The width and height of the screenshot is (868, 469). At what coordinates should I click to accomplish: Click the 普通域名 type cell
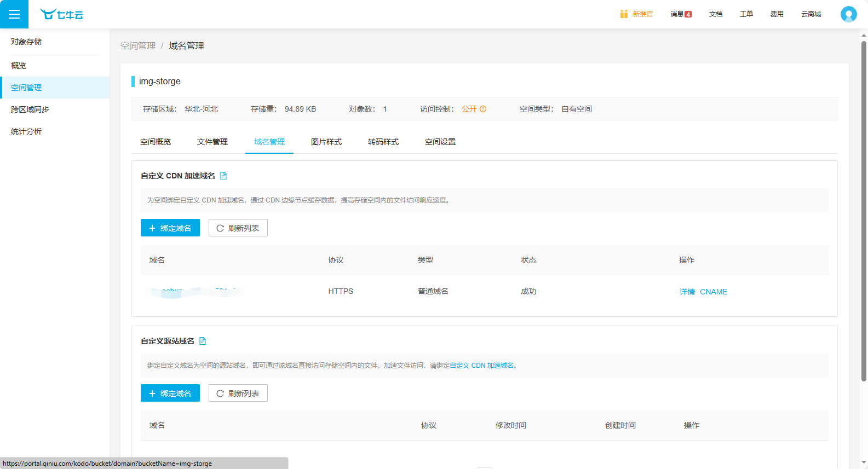[x=433, y=291]
